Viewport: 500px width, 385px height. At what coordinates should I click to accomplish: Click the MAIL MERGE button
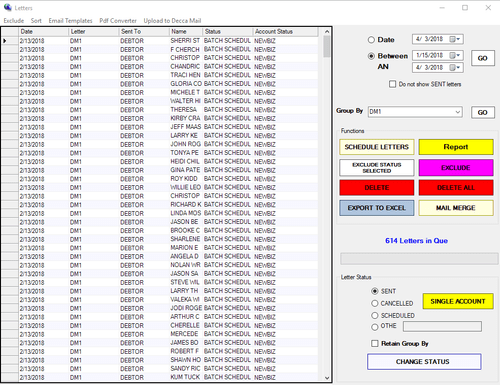coord(456,208)
